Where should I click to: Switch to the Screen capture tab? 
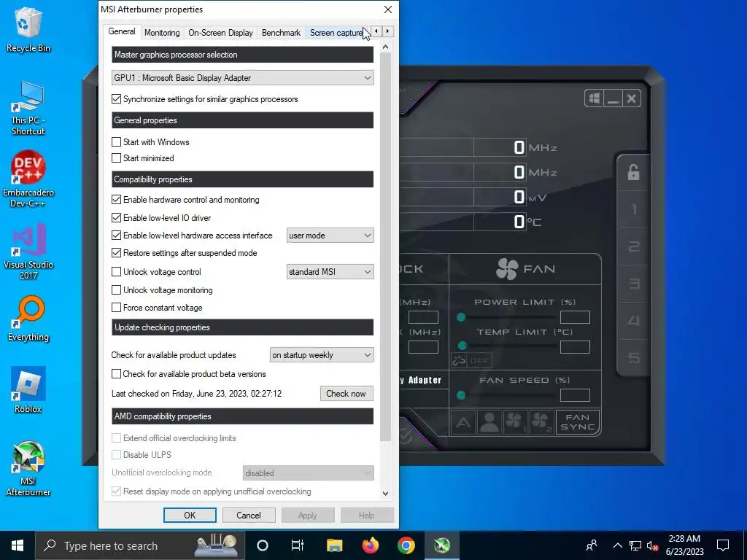coord(336,33)
